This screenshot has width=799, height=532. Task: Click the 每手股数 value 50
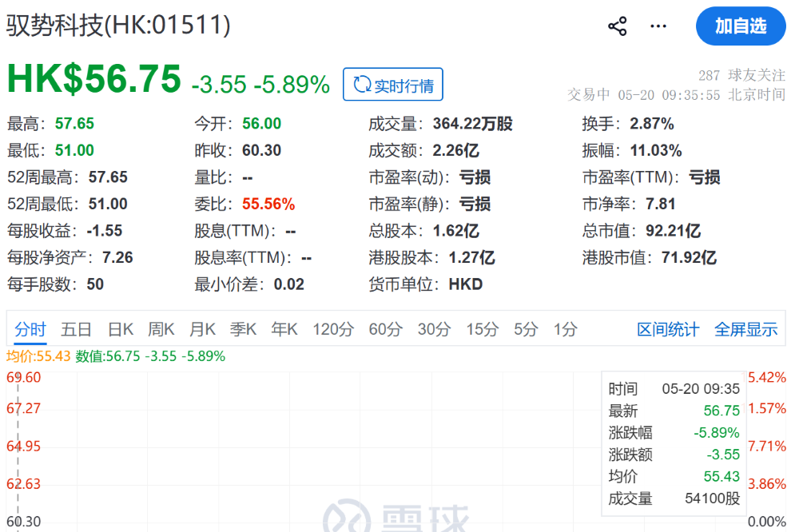pyautogui.click(x=95, y=284)
